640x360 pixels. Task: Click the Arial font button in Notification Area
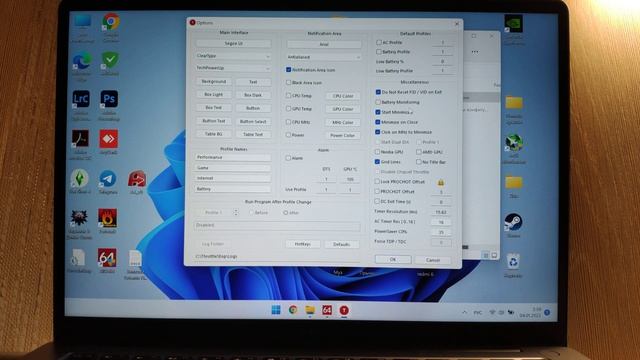324,44
